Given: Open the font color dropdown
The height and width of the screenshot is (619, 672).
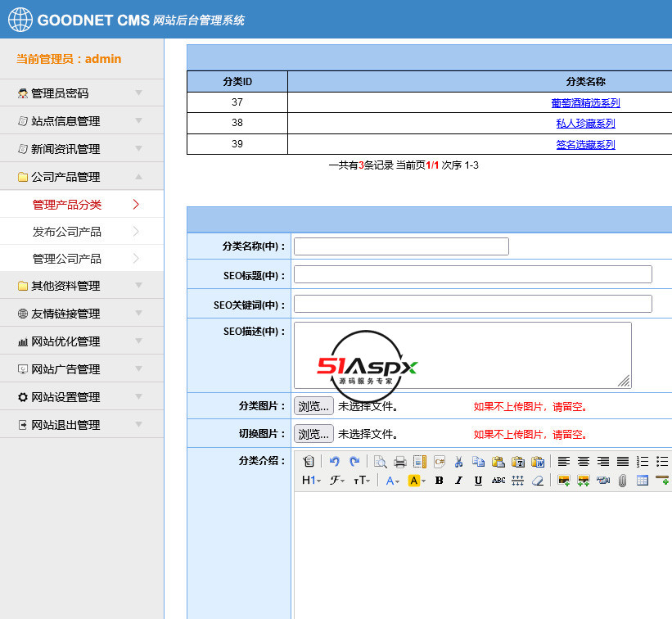Looking at the screenshot, I should pyautogui.click(x=393, y=481).
